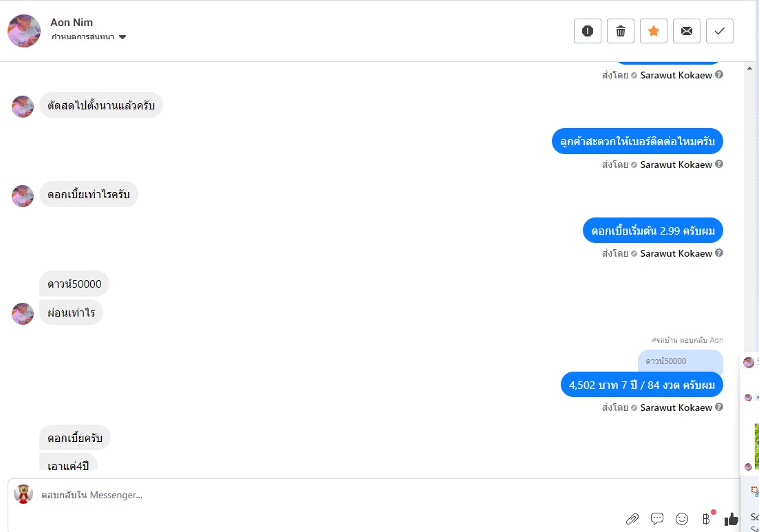
Task: Click help icon beside 4,502 baht message sender
Action: click(719, 407)
